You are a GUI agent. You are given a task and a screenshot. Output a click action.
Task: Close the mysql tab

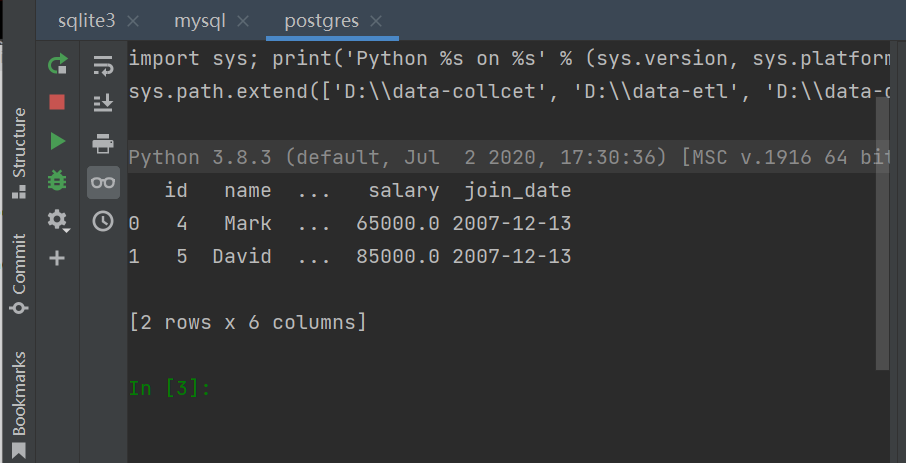pos(243,22)
